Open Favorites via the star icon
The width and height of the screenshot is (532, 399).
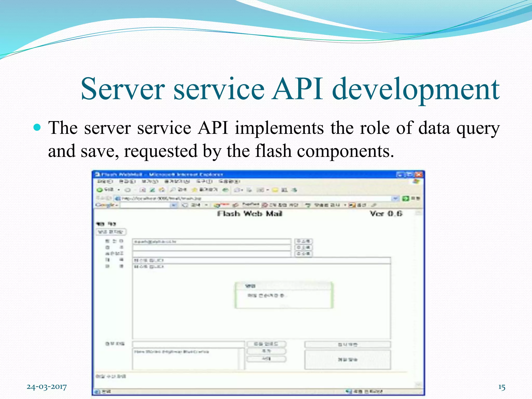[194, 190]
